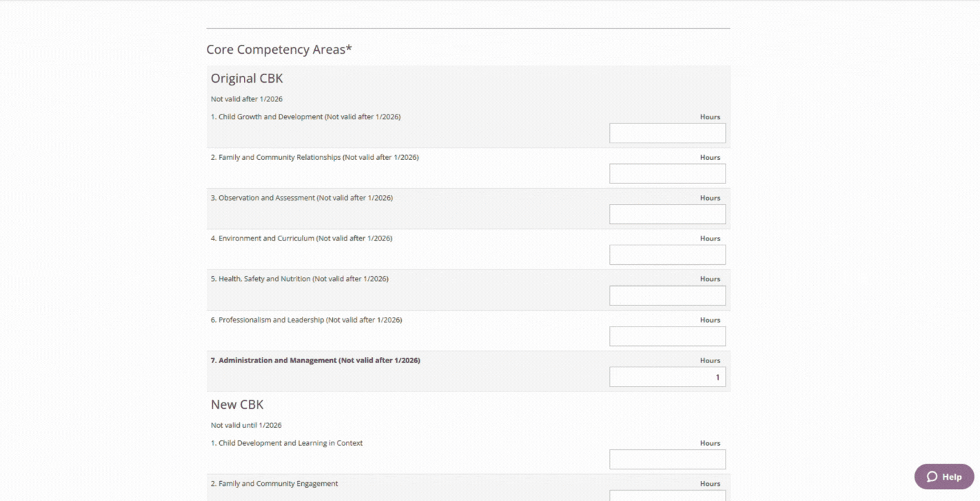
Task: Click the Original CBK heading
Action: point(247,79)
